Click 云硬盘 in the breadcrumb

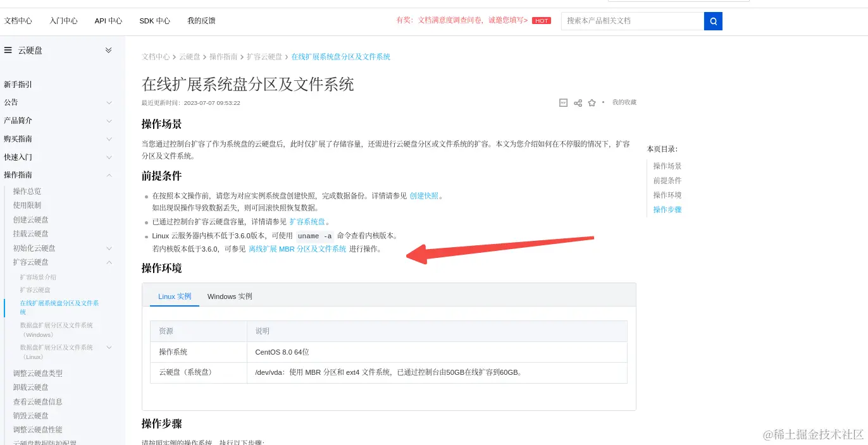(190, 57)
